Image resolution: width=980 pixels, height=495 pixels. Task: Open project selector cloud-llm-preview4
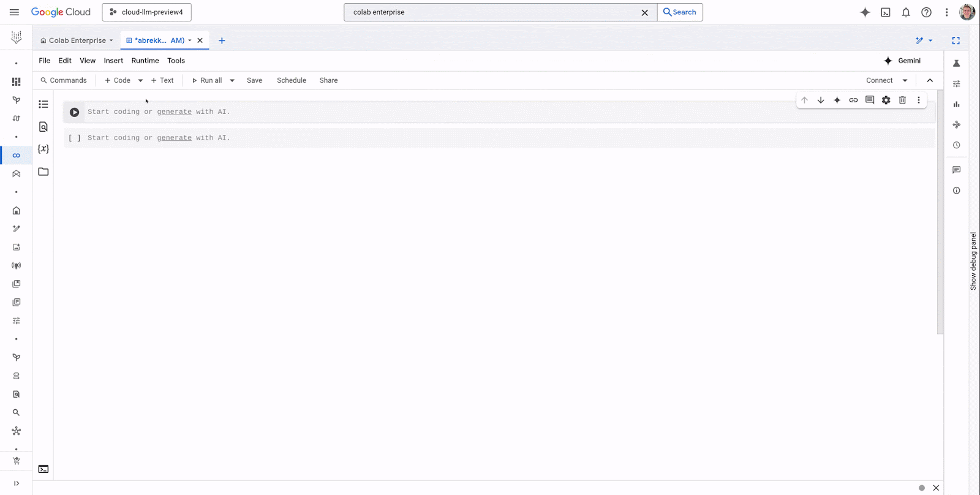(146, 12)
